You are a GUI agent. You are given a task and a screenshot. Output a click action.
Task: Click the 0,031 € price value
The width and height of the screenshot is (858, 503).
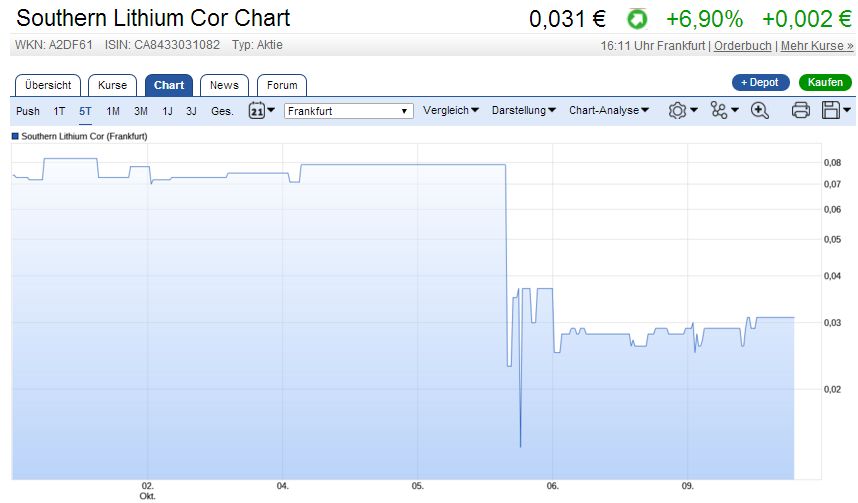tap(567, 19)
